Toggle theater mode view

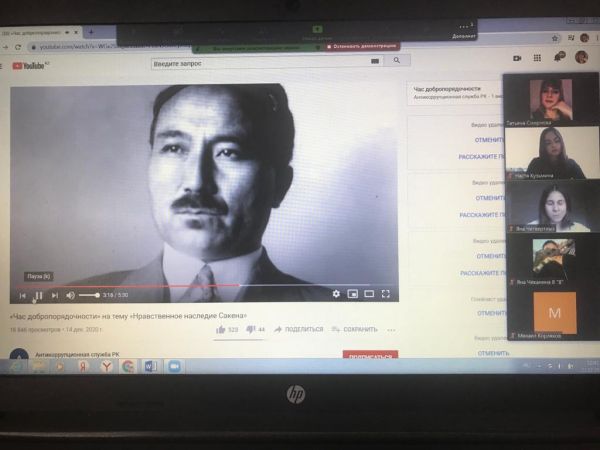tap(369, 294)
